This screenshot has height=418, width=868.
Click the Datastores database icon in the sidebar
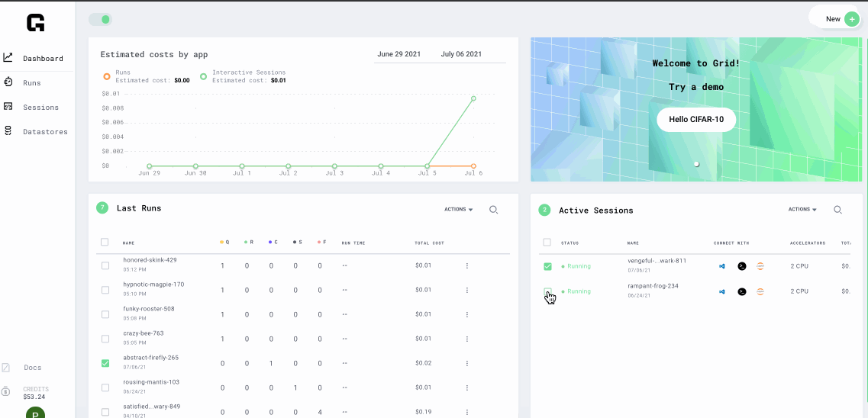coord(8,131)
